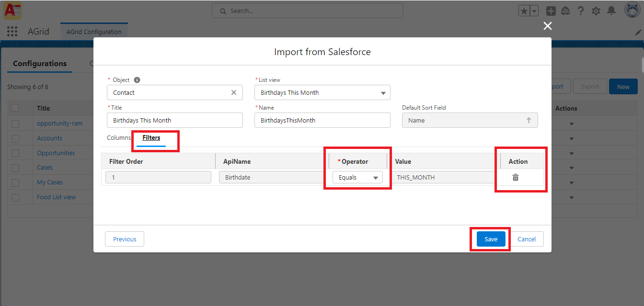Click the Title field Birthdays This Month
644x306 pixels.
pyautogui.click(x=175, y=120)
